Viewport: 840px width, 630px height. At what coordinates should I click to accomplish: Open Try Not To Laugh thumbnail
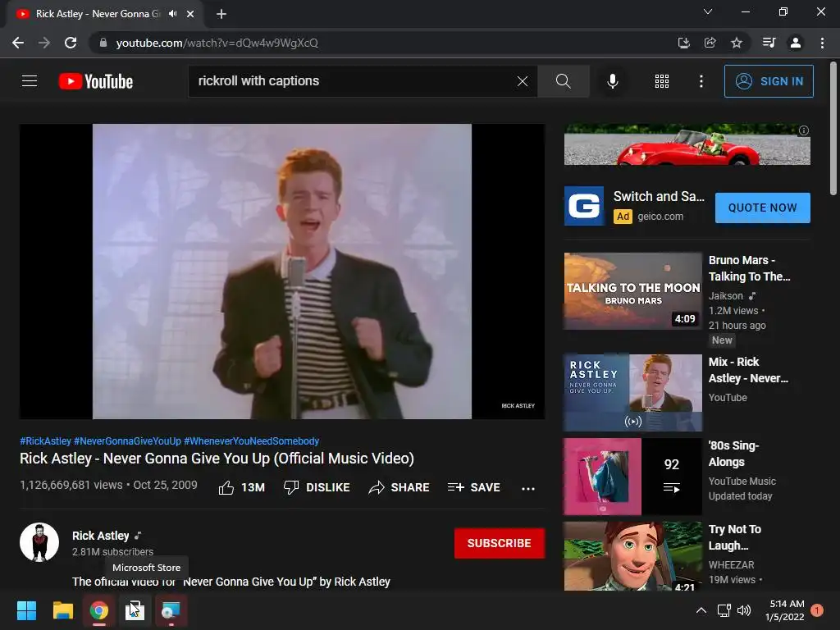(x=632, y=557)
